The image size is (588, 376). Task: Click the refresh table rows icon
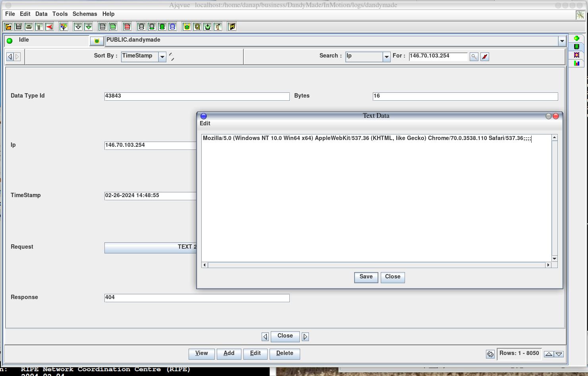point(490,354)
